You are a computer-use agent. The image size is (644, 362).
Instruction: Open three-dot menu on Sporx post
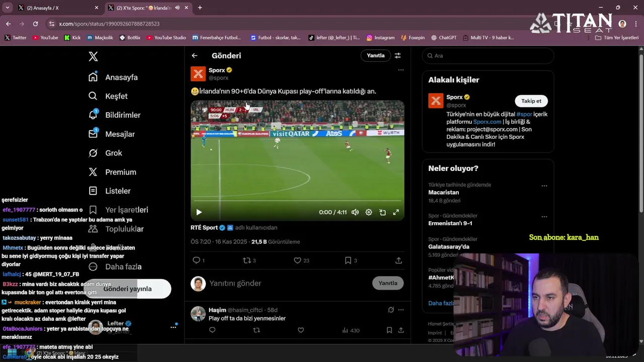point(400,70)
